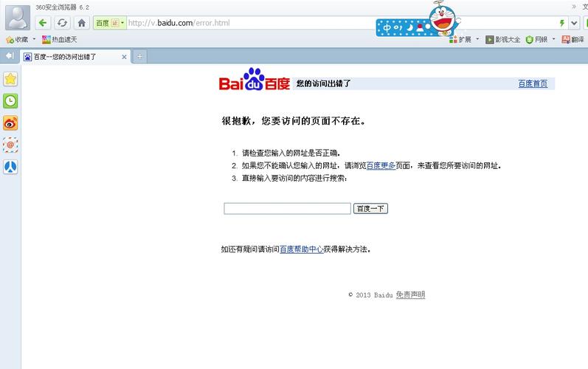Click the Baidu logo
The image size is (588, 369).
coord(255,80)
